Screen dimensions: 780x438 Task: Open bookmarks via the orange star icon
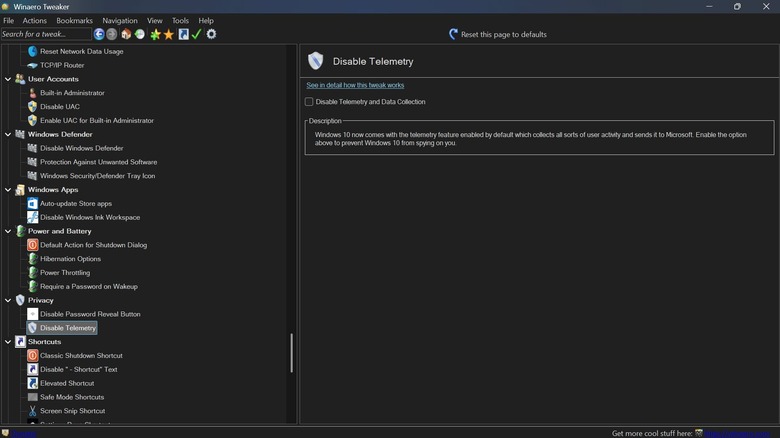click(x=169, y=34)
